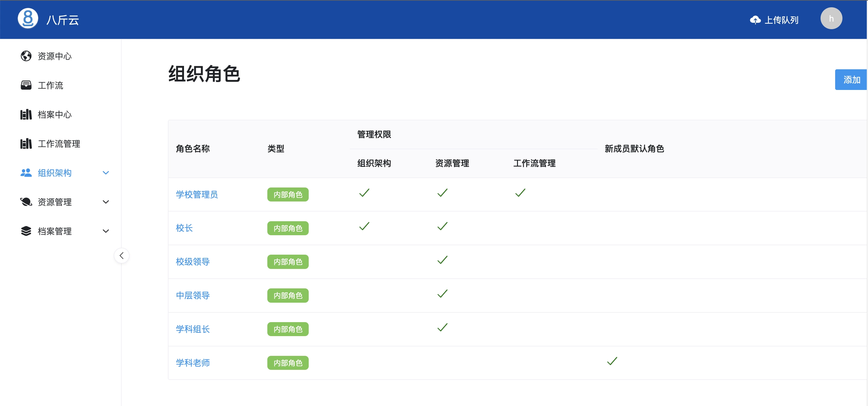Collapse the sidebar with arrow button
Viewport: 868px width, 406px height.
[x=122, y=256]
